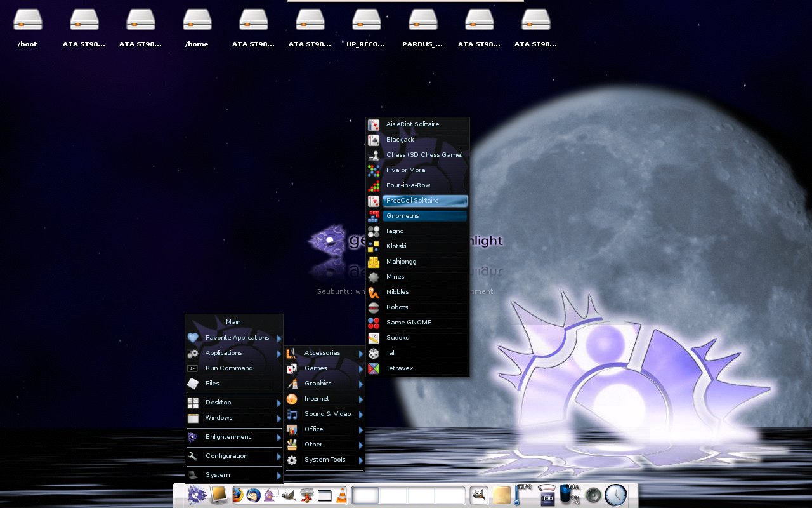Open the Enlightenment start menu icon on shelf
The width and height of the screenshot is (812, 508).
[x=197, y=494]
